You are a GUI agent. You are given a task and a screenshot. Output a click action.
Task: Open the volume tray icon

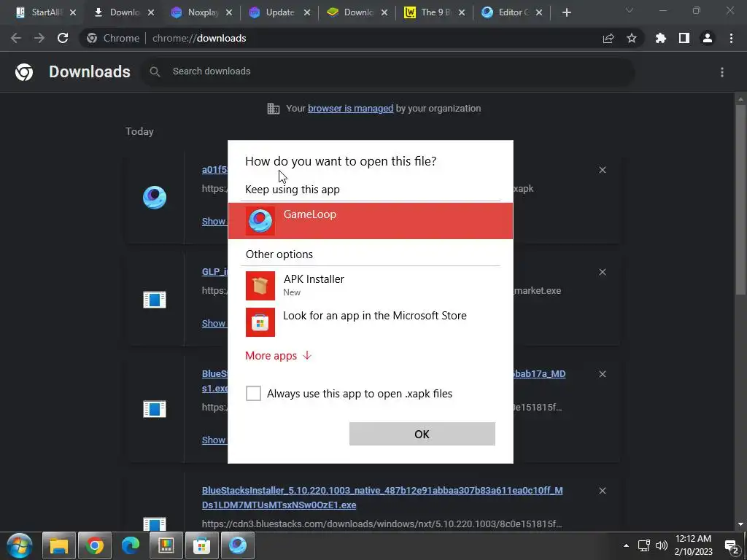(x=661, y=545)
